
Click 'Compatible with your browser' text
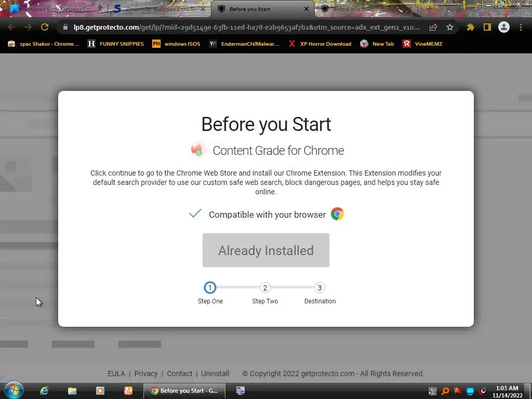[267, 215]
